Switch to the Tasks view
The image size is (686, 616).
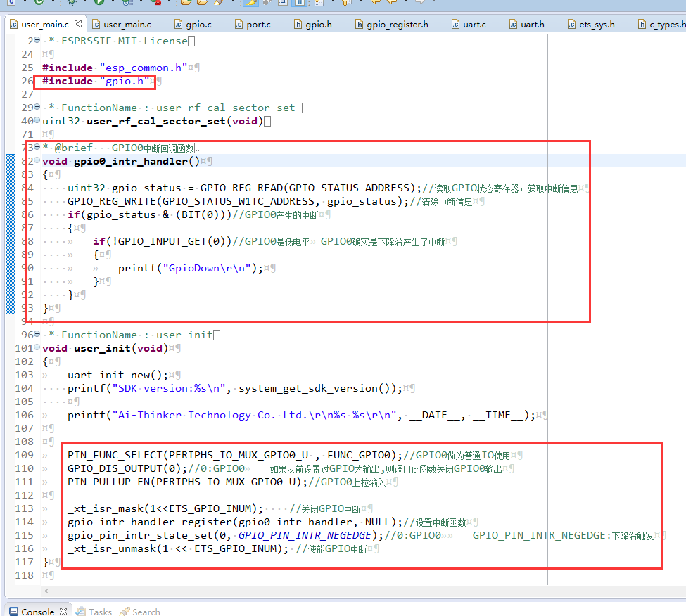94,612
